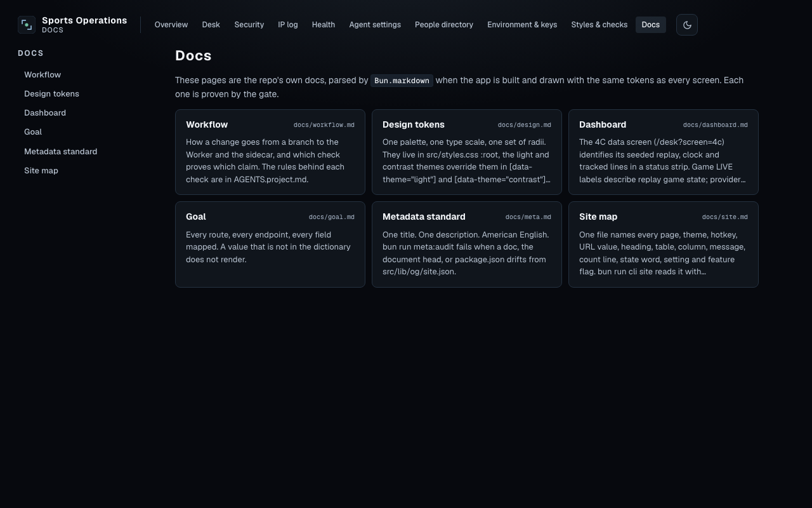Click the Sports Operations logo icon
The image size is (812, 508).
click(x=27, y=25)
